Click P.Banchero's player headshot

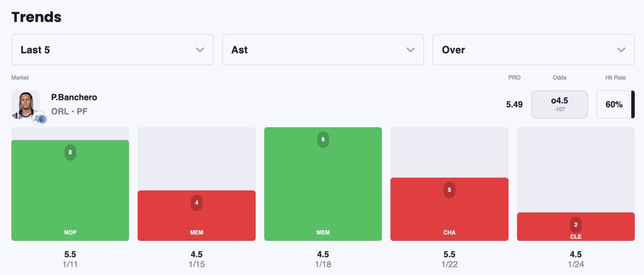25,104
